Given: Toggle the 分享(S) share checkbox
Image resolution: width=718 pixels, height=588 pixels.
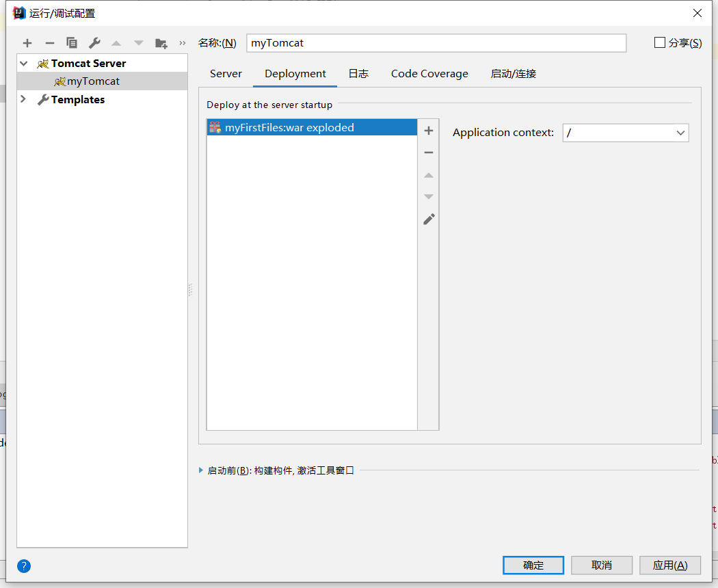Looking at the screenshot, I should point(659,42).
